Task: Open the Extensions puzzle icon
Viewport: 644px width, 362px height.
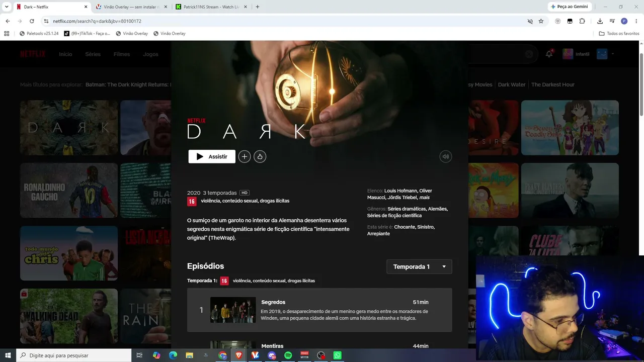Action: coord(582,21)
